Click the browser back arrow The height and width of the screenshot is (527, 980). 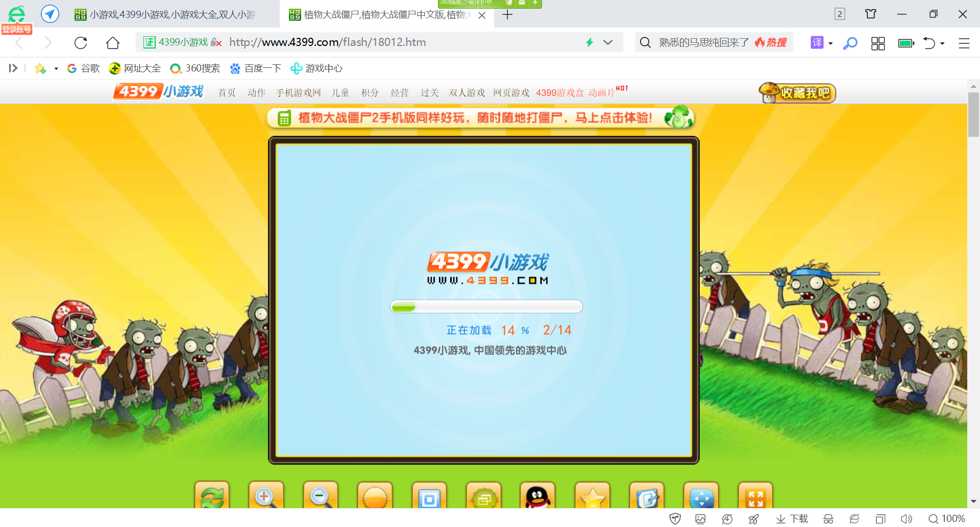coord(19,42)
